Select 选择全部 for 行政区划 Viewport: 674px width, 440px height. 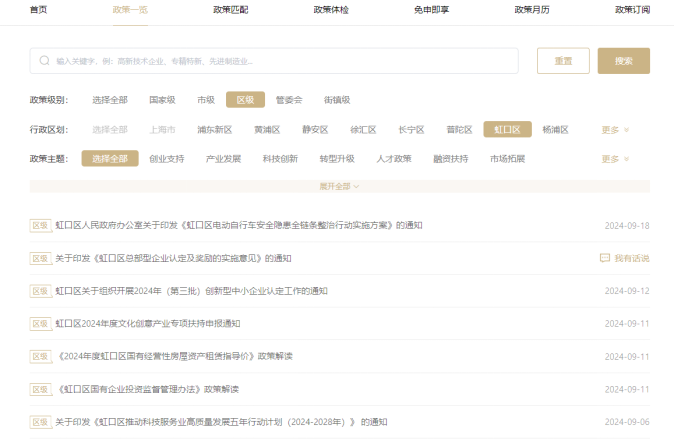(110, 129)
